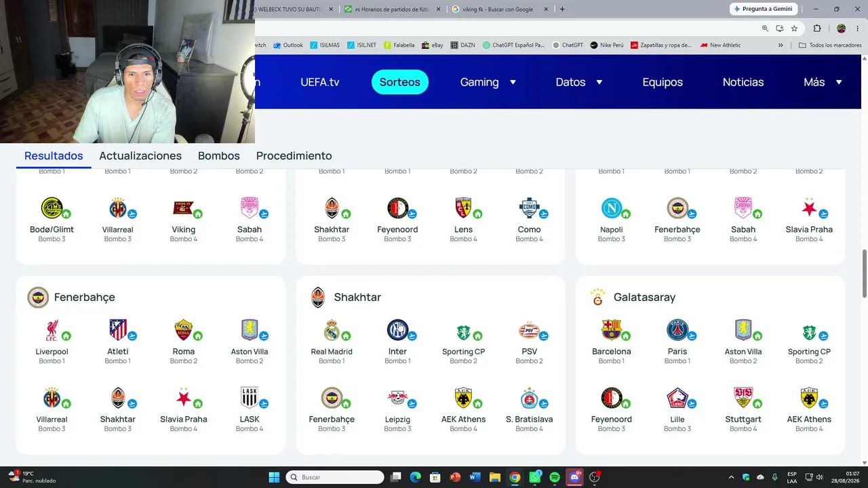Viewport: 868px width, 488px height.
Task: Click the Windows Start button
Action: pyautogui.click(x=274, y=477)
